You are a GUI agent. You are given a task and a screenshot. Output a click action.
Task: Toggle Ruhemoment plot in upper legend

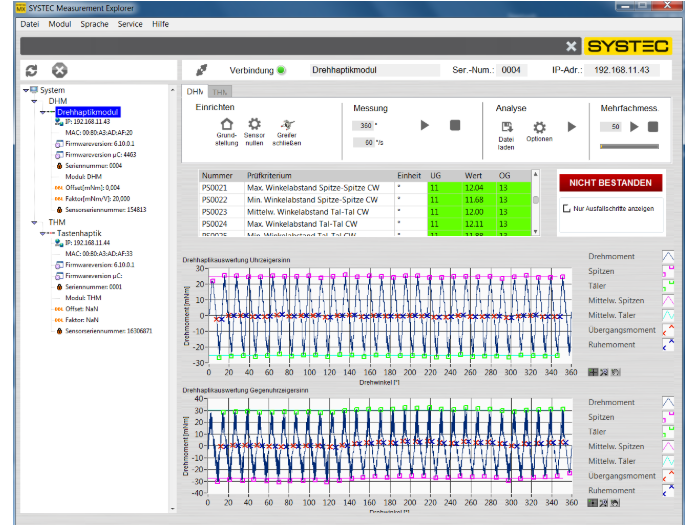click(x=668, y=345)
